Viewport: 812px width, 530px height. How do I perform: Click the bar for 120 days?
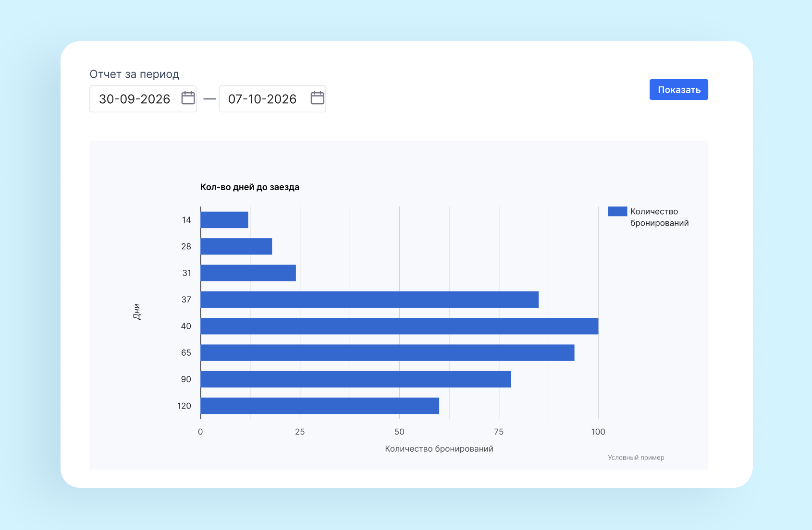tap(320, 406)
